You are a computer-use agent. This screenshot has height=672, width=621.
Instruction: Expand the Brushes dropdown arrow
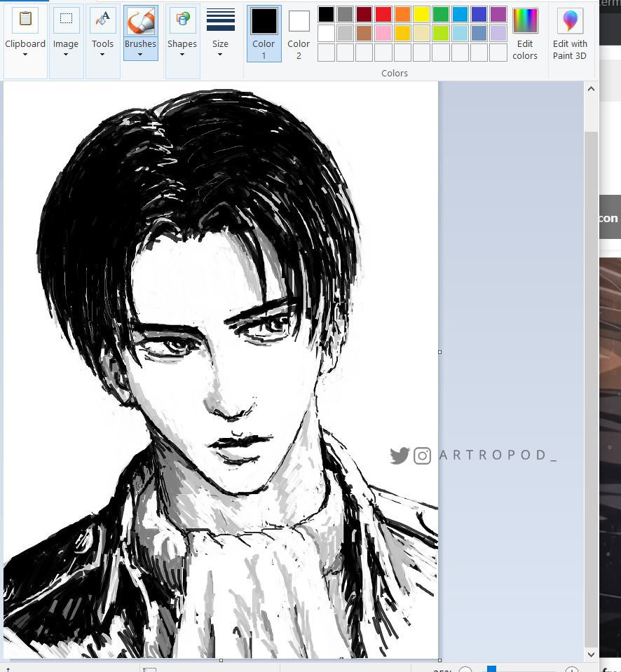(x=140, y=55)
